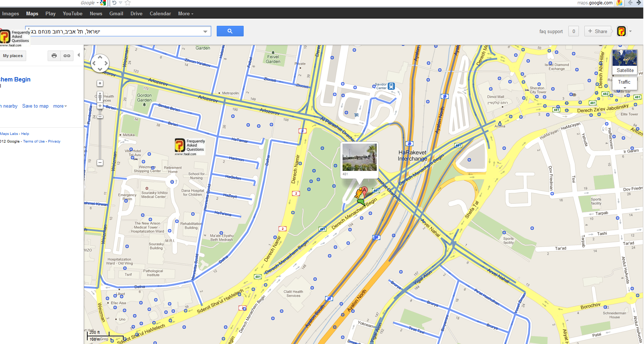Click the blue search magnifier button
The width and height of the screenshot is (644, 344).
[230, 31]
